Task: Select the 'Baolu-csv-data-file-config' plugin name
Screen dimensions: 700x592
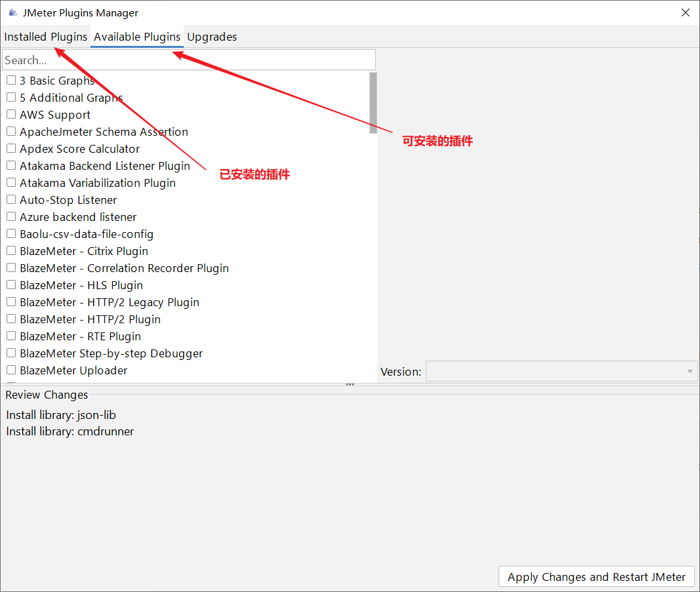Action: click(x=87, y=234)
